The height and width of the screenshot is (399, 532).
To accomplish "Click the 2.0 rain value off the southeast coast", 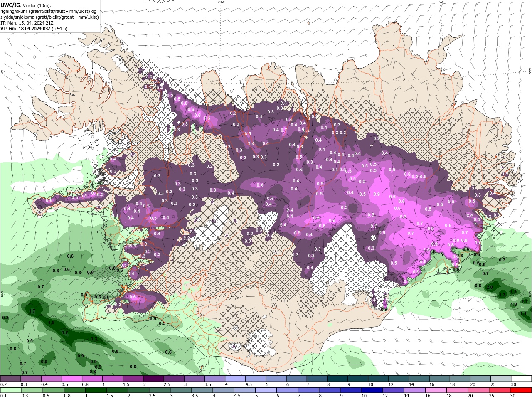I will pos(490,288).
